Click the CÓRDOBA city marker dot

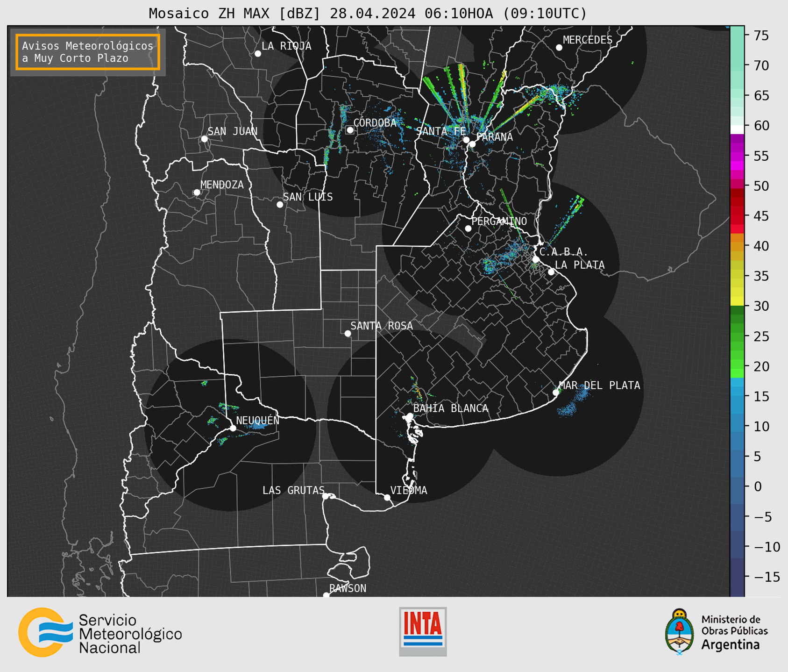[x=350, y=130]
